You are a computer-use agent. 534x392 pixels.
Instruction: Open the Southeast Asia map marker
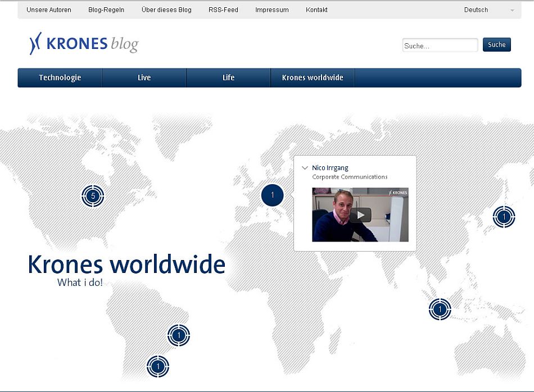pyautogui.click(x=440, y=309)
